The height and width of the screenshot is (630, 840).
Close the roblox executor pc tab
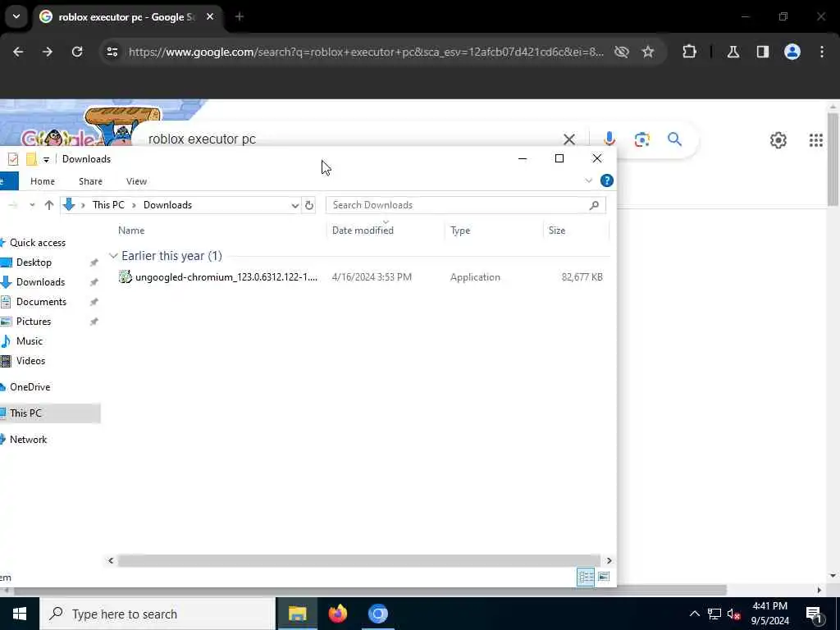(x=210, y=16)
